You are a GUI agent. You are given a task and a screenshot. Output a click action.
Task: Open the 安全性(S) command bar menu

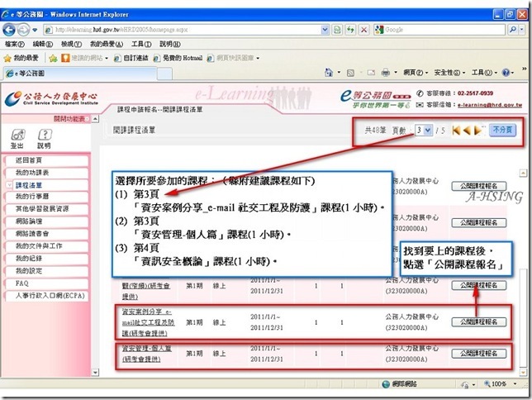449,73
